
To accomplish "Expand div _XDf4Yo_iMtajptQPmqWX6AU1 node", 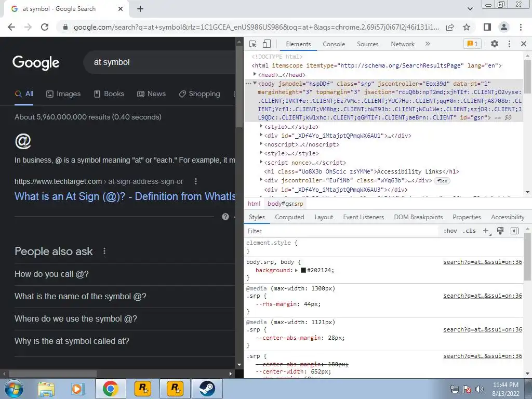I will pyautogui.click(x=261, y=135).
